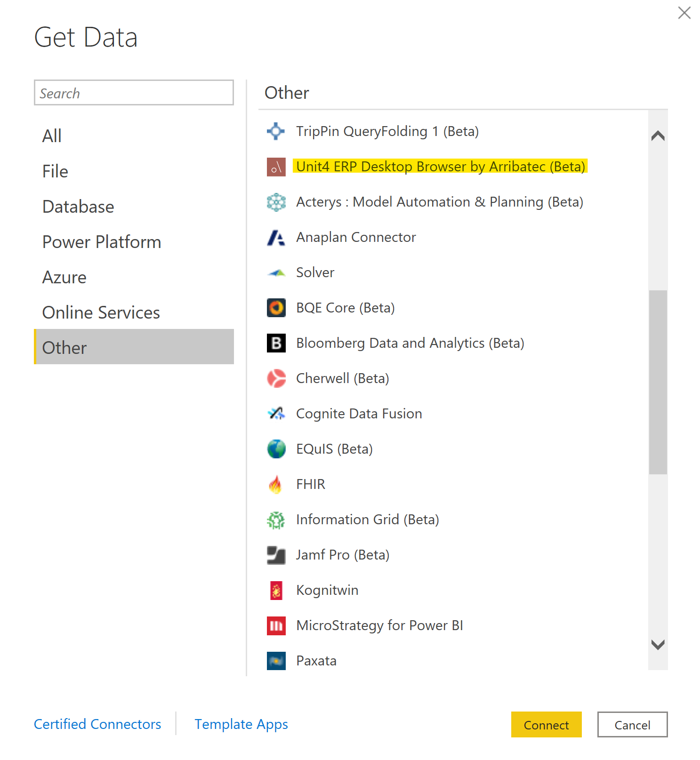
Task: Select Jamf Pro (Beta) text
Action: tap(343, 555)
